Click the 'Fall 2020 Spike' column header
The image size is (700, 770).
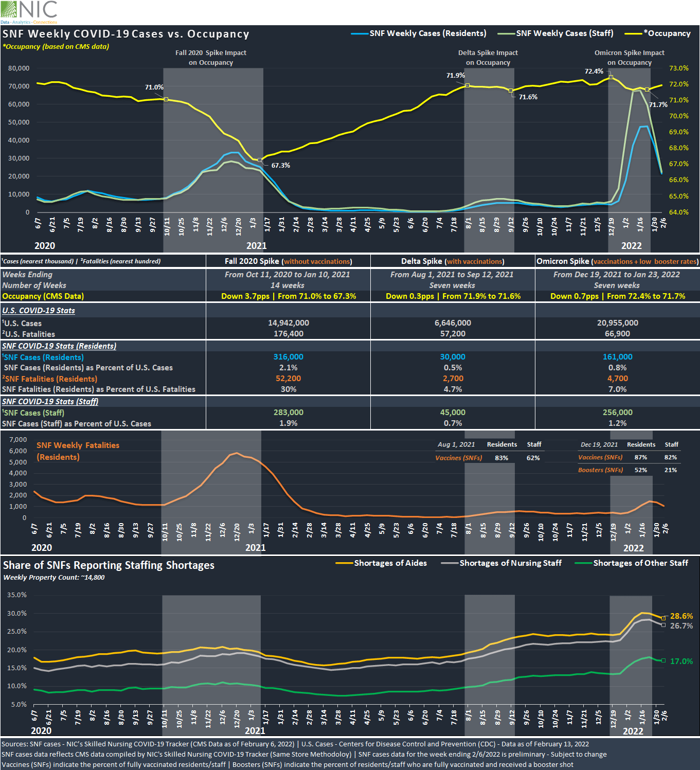click(x=289, y=261)
